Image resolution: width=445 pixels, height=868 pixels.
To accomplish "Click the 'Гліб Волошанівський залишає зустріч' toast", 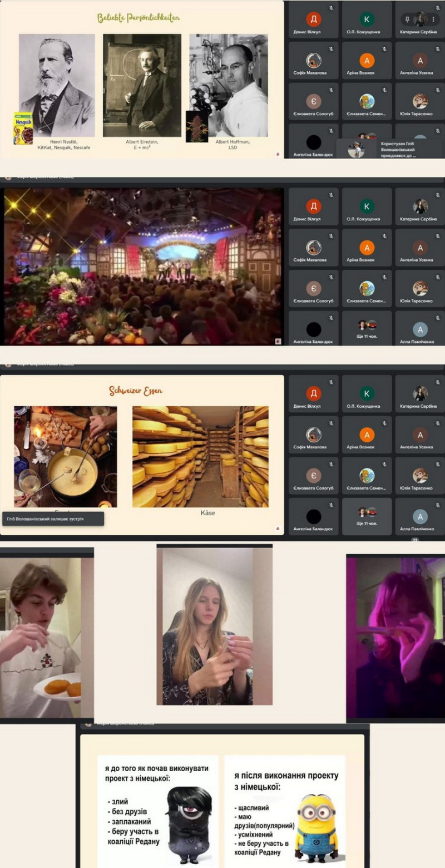I will pyautogui.click(x=53, y=519).
